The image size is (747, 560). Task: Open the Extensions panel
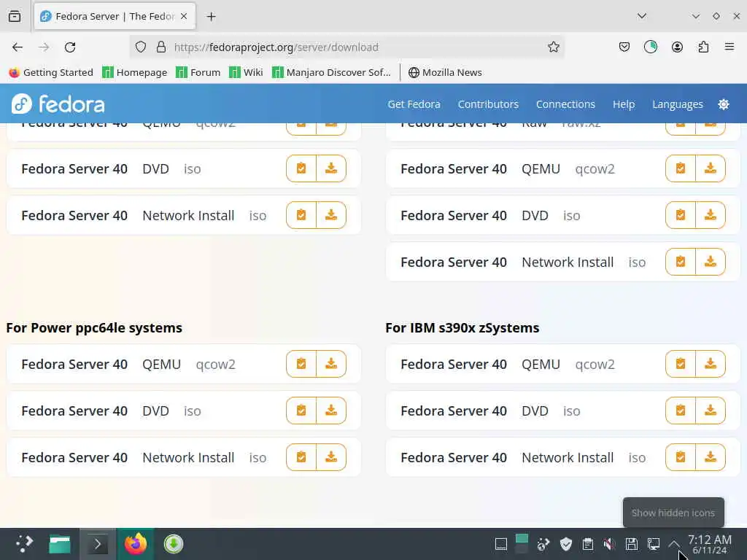click(x=703, y=47)
